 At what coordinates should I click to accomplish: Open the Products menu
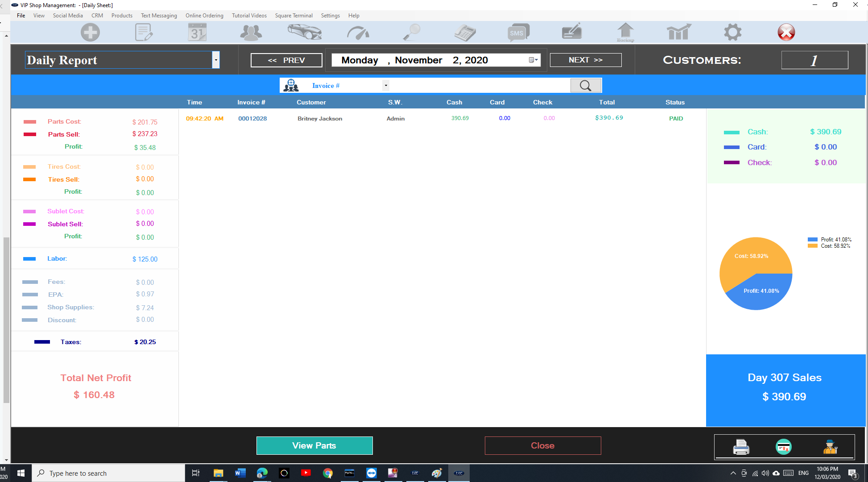[122, 16]
